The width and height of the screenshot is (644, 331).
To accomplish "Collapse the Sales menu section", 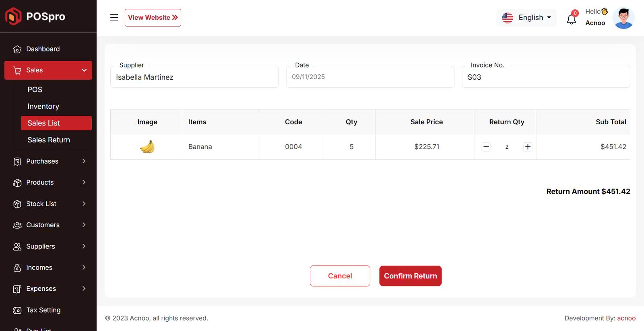I will coord(84,70).
